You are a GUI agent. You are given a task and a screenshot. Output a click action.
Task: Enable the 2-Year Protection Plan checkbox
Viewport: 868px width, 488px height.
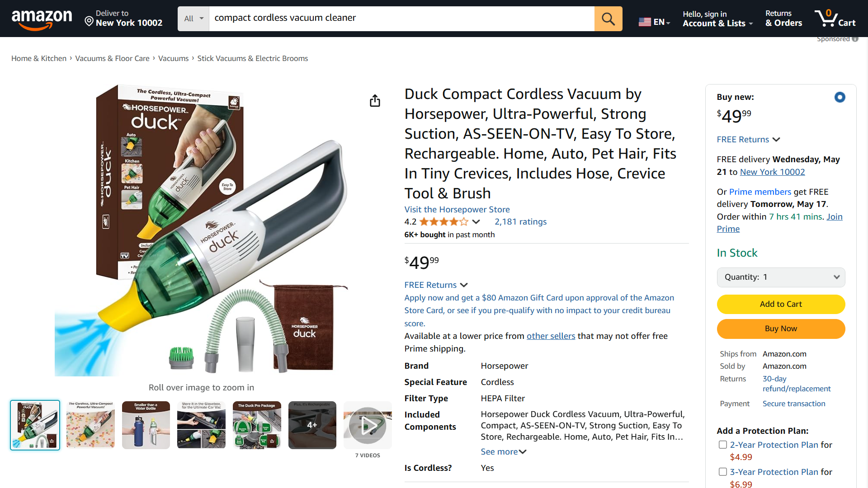pyautogui.click(x=723, y=445)
